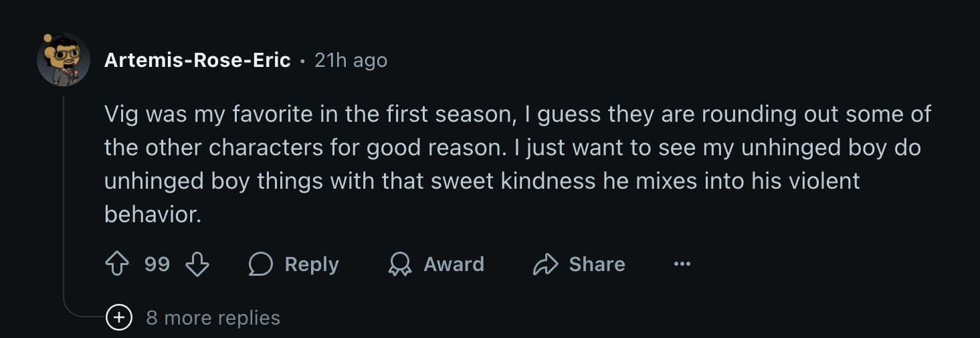Downvote the comment about Vig

click(197, 264)
